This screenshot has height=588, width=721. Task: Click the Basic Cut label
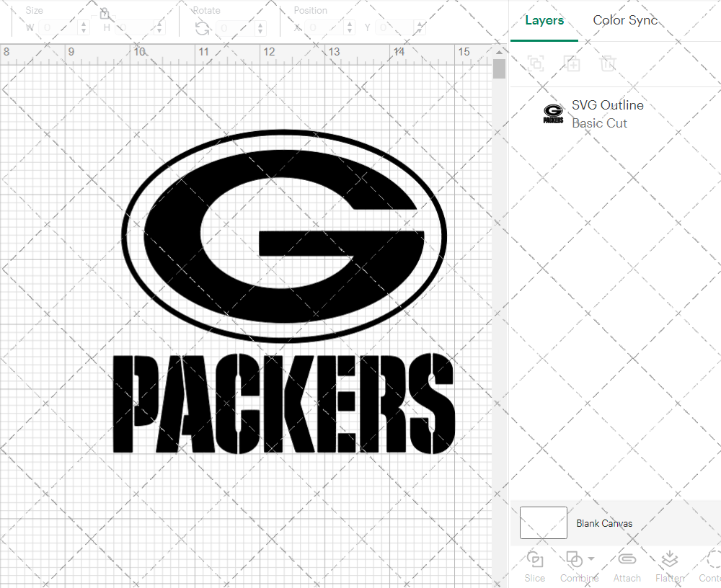click(x=599, y=123)
